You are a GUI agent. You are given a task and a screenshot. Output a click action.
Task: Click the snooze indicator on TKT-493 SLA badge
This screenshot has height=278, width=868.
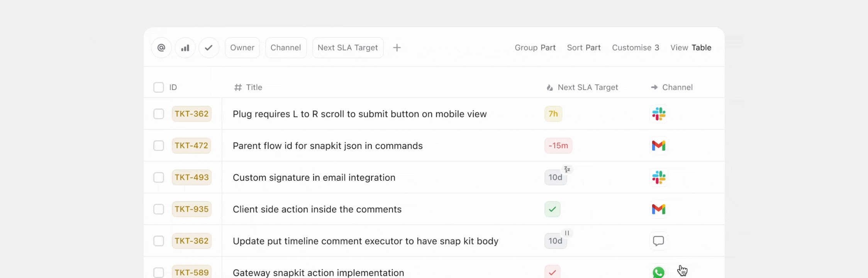tap(567, 169)
